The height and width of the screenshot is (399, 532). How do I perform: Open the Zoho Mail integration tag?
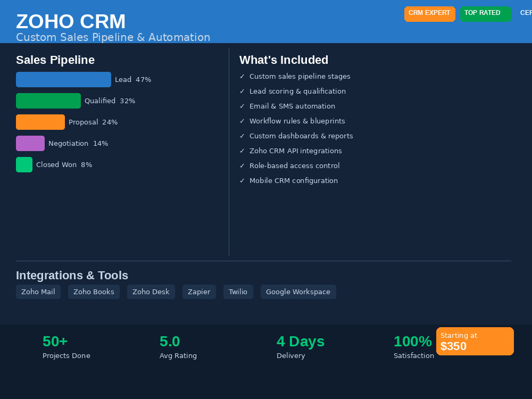(x=38, y=292)
